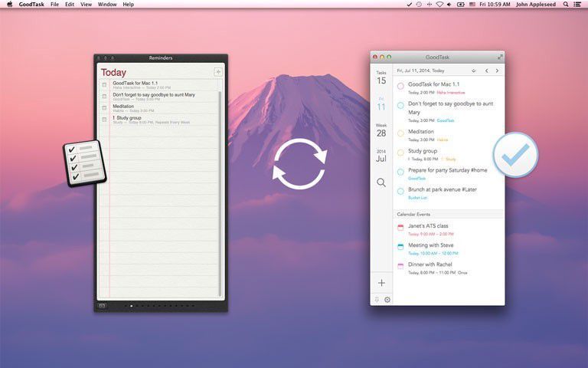Switch to Fri 11 day view in sidebar
Screen dimensions: 588x368
coord(381,104)
